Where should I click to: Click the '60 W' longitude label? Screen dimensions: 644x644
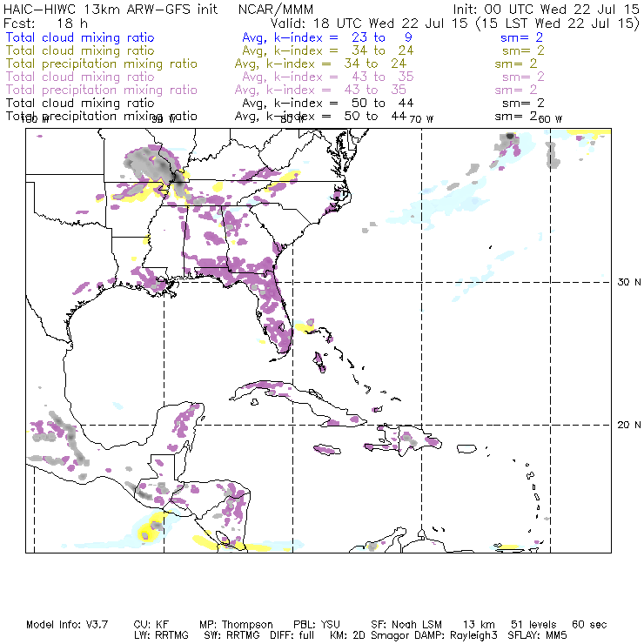(550, 119)
